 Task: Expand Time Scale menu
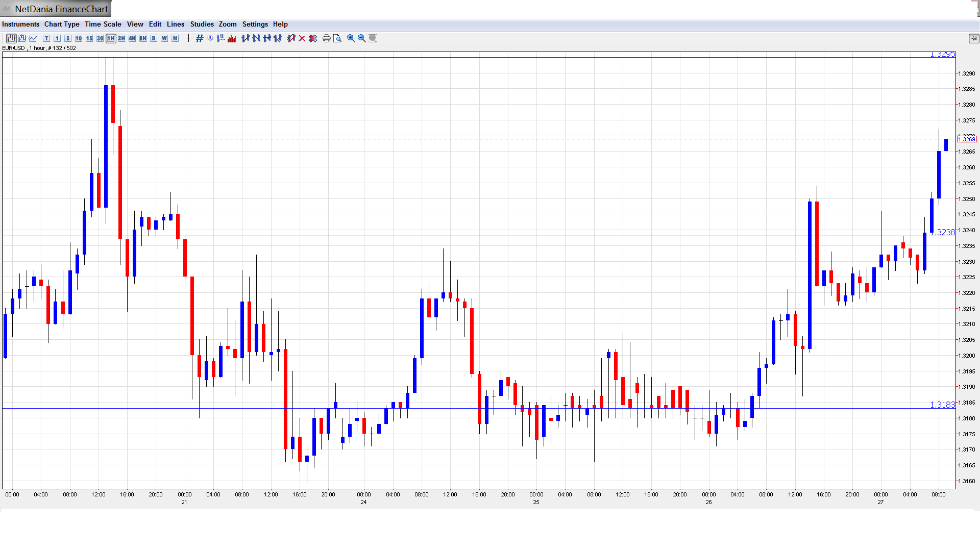click(103, 24)
